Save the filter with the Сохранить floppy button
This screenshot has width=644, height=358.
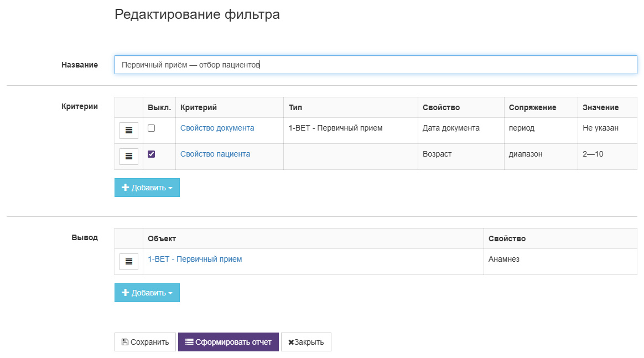point(145,342)
